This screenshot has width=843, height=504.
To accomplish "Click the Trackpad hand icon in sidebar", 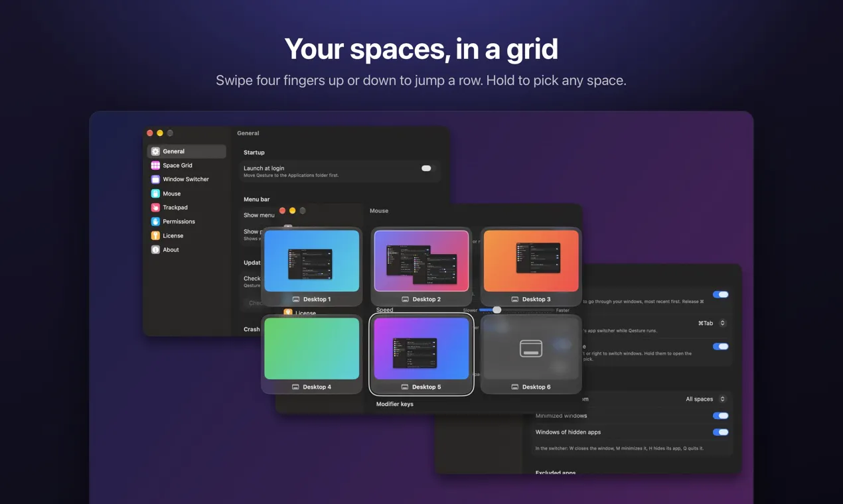I will [155, 208].
